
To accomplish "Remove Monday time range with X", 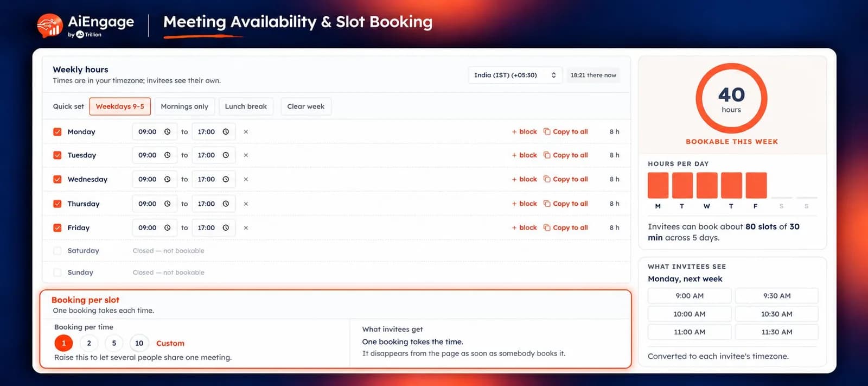I will pos(246,132).
